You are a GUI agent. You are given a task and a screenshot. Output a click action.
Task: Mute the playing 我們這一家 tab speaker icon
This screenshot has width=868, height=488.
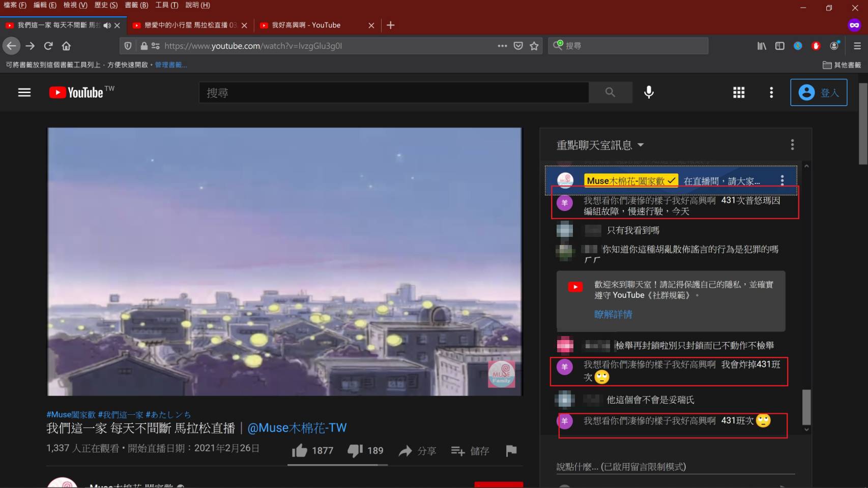coord(107,25)
